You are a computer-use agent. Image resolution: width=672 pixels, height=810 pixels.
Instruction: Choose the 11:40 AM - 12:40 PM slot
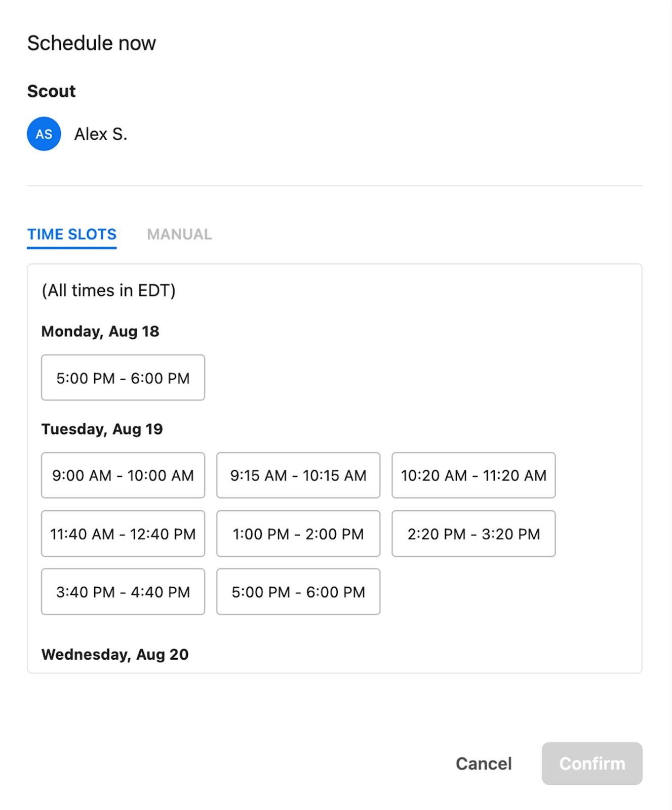pos(123,534)
